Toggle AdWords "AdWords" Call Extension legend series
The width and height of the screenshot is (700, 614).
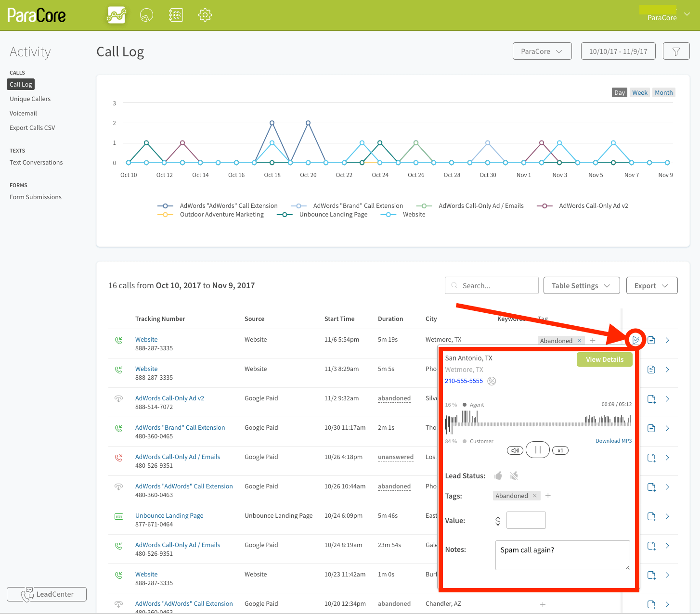[x=218, y=205]
